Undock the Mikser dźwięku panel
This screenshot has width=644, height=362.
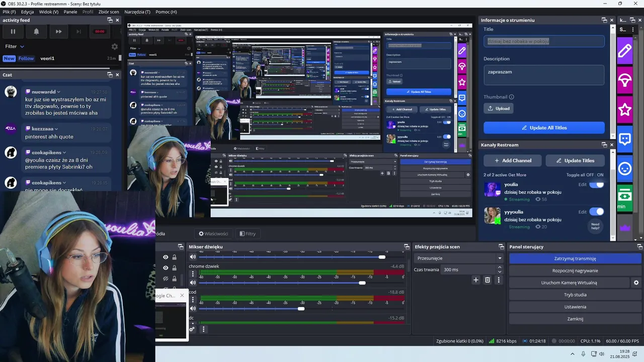click(407, 247)
